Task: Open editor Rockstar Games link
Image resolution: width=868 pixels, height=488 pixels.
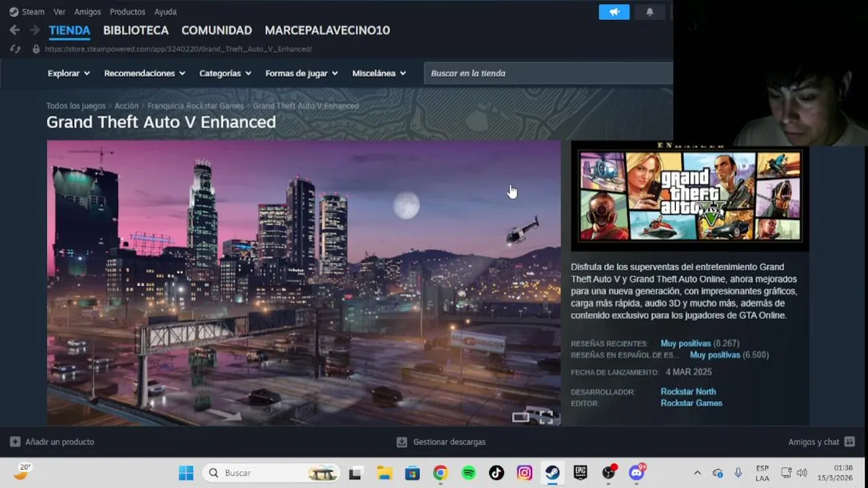Action: click(691, 403)
